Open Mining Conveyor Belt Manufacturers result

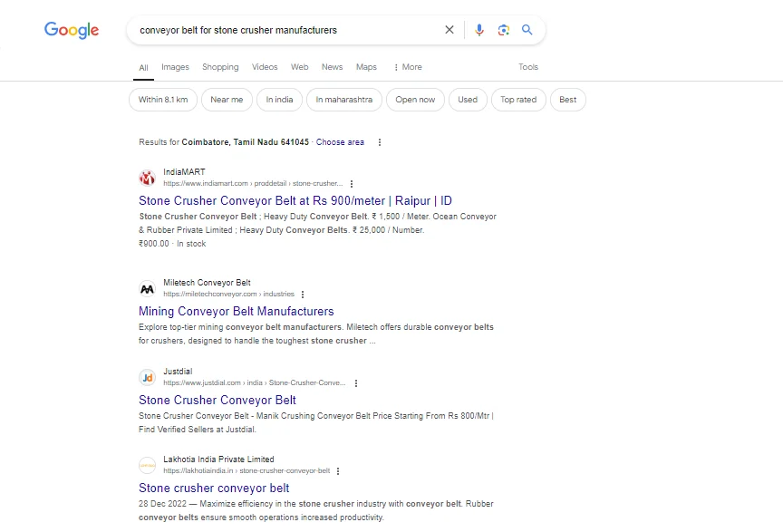[x=237, y=312]
